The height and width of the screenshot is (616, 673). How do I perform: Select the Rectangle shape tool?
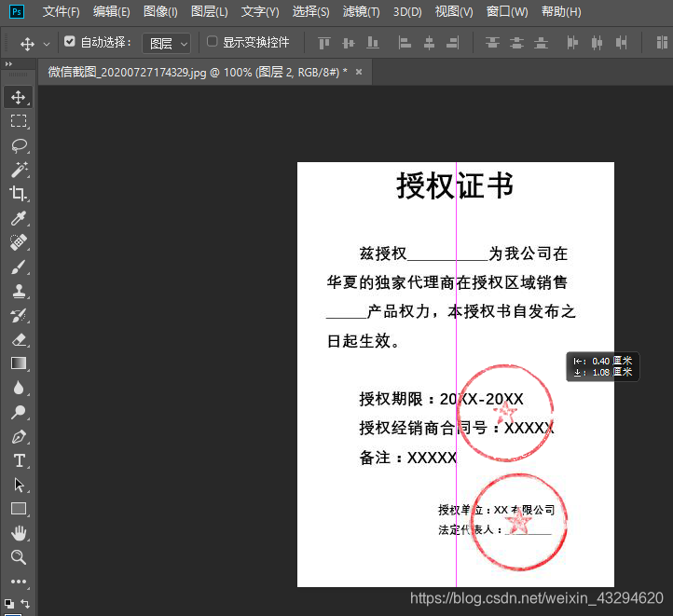tap(19, 509)
